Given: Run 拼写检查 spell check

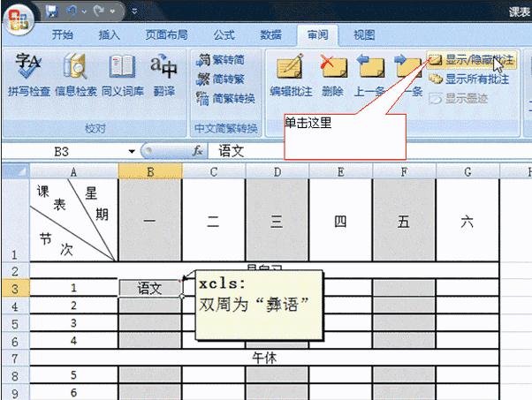Looking at the screenshot, I should pos(29,74).
